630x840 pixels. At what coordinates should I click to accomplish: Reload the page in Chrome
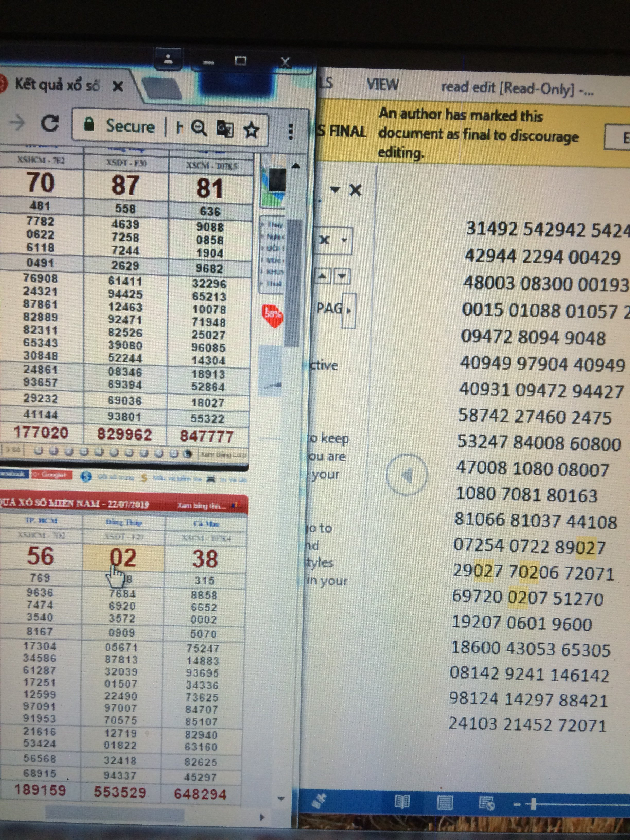coord(50,124)
